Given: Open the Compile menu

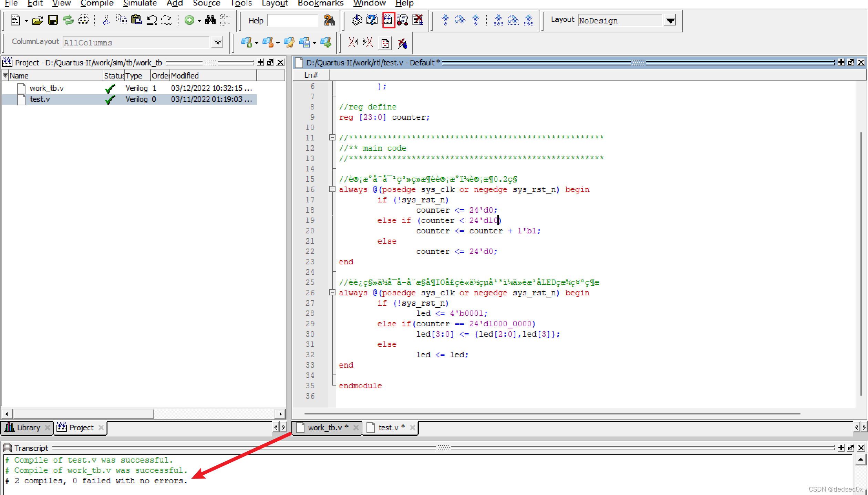Looking at the screenshot, I should click(x=97, y=3).
